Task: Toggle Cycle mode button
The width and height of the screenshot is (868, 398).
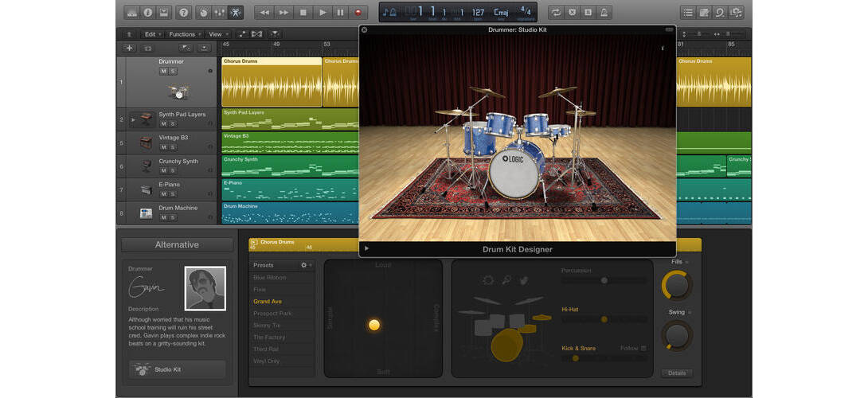Action: [556, 12]
